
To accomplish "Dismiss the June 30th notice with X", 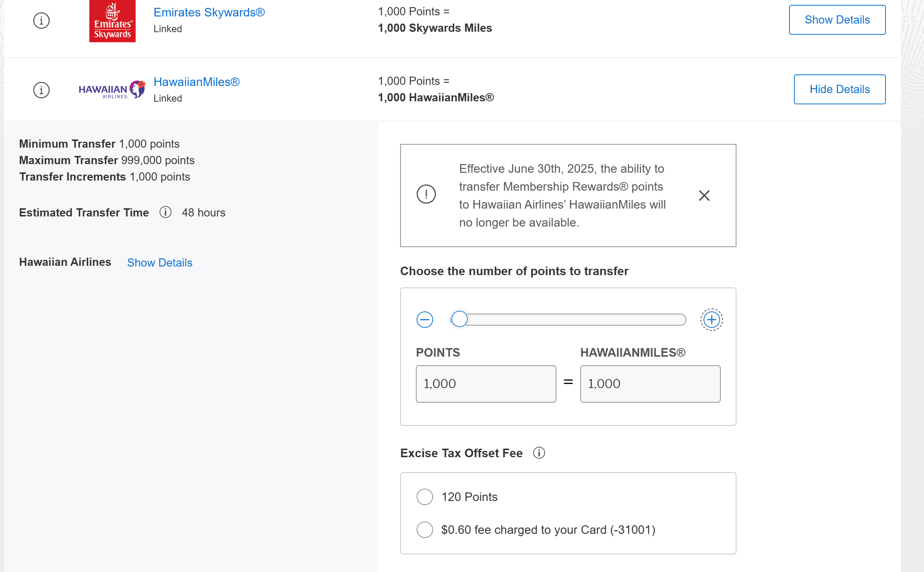I will 704,196.
